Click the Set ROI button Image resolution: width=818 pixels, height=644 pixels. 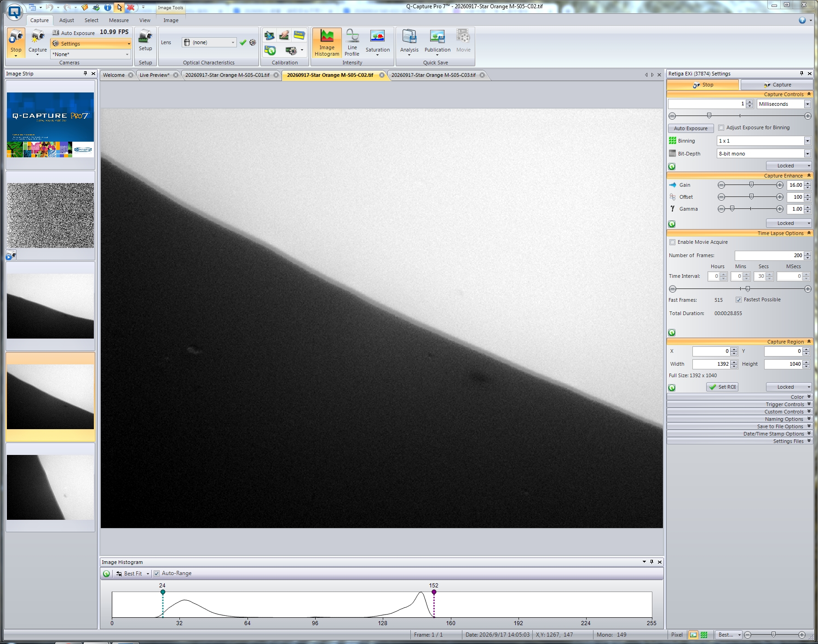coord(722,387)
